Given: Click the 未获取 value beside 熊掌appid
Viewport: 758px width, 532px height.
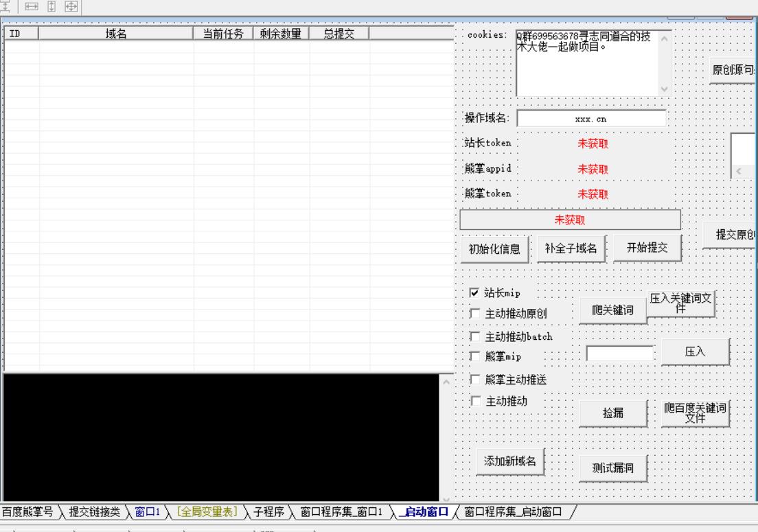Looking at the screenshot, I should click(x=593, y=169).
